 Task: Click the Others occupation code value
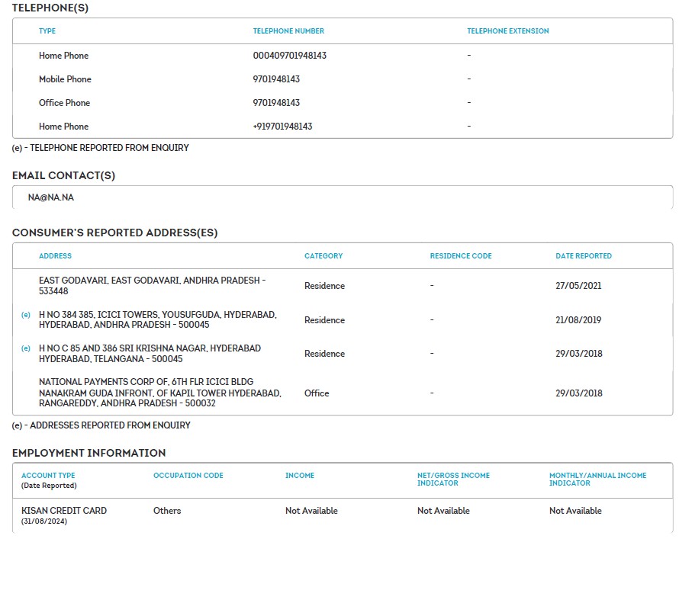167,511
